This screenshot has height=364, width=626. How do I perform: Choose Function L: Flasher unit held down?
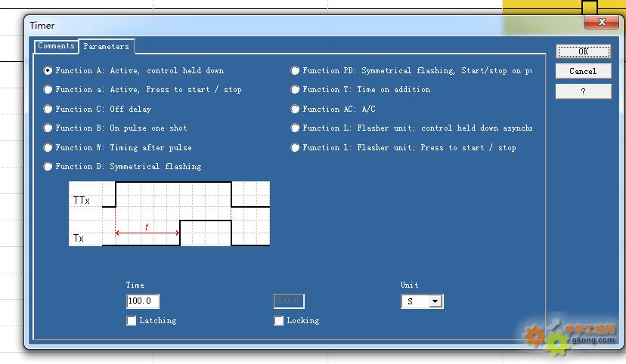pyautogui.click(x=296, y=128)
